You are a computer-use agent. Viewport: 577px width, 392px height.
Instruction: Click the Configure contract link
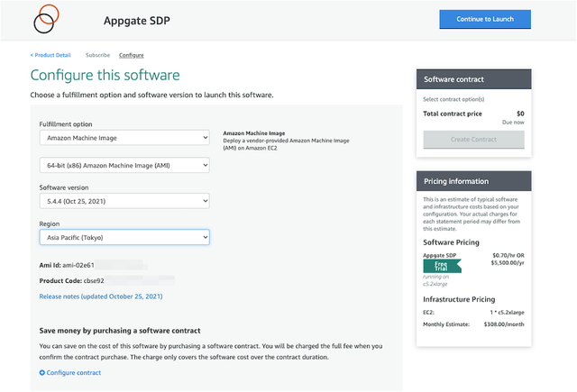pos(74,373)
